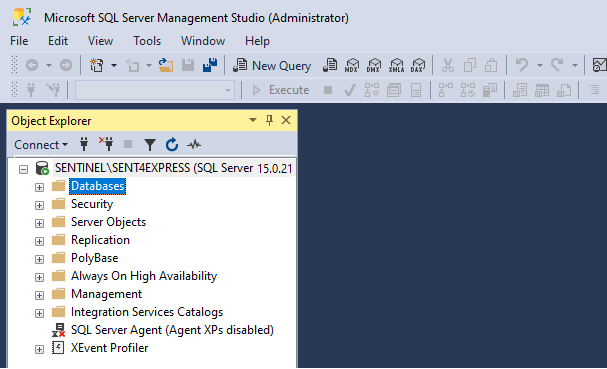This screenshot has height=369, width=607.
Task: Expand the Security folder
Action: pyautogui.click(x=39, y=205)
